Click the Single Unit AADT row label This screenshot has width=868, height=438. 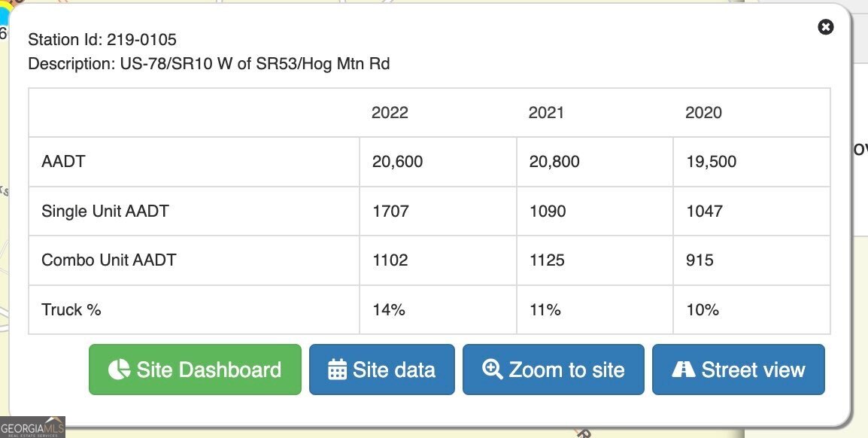coord(105,211)
